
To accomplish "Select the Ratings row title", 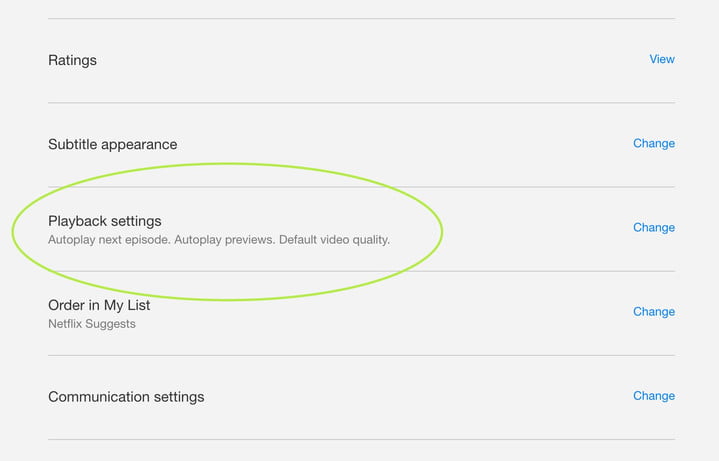I will click(x=72, y=60).
